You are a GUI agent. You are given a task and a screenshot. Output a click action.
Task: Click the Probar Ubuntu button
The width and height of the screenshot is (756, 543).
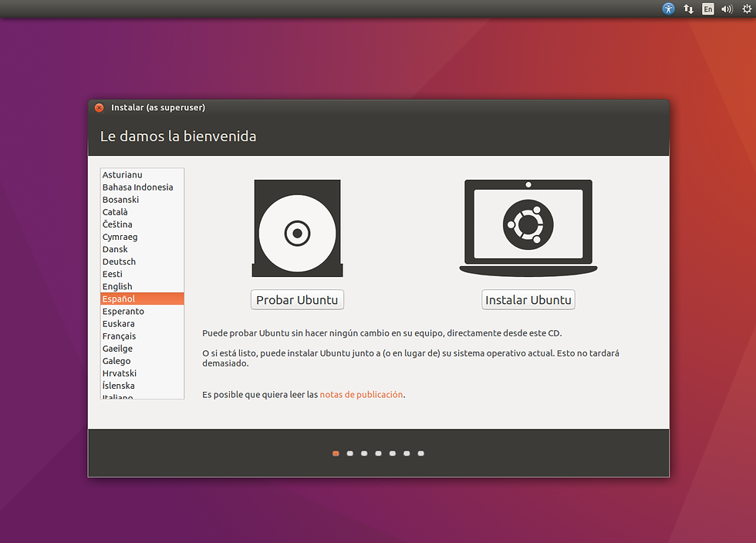[x=297, y=300]
